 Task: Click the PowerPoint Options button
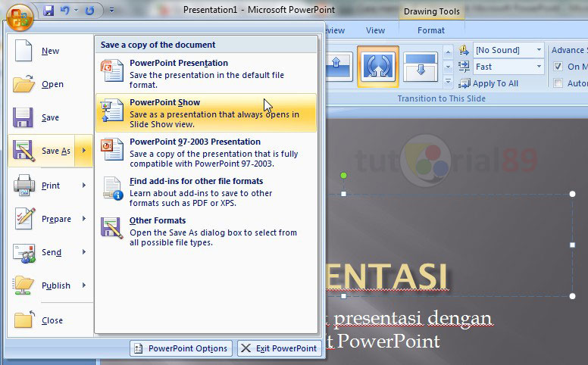(181, 348)
